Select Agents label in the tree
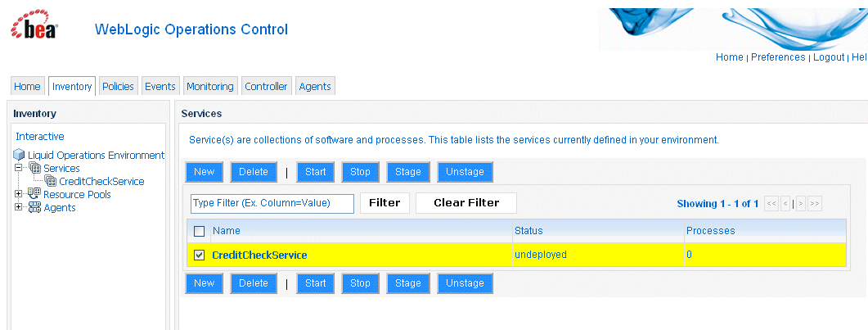 point(60,208)
